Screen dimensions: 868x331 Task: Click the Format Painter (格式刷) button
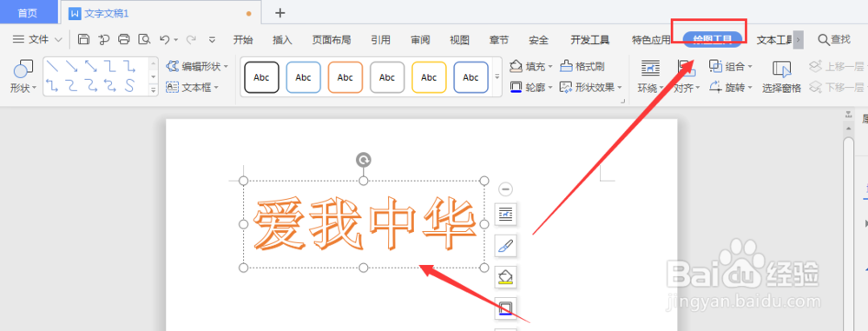click(582, 67)
